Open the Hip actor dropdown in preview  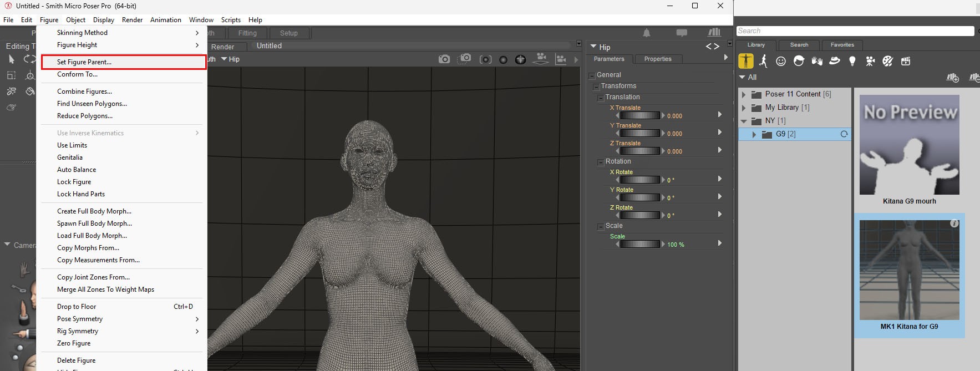pos(230,59)
